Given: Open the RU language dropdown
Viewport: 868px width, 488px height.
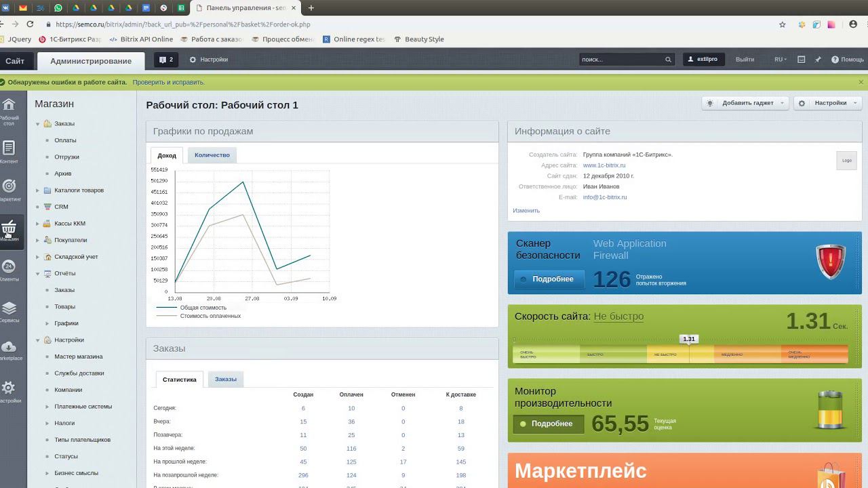Looking at the screenshot, I should [x=781, y=60].
